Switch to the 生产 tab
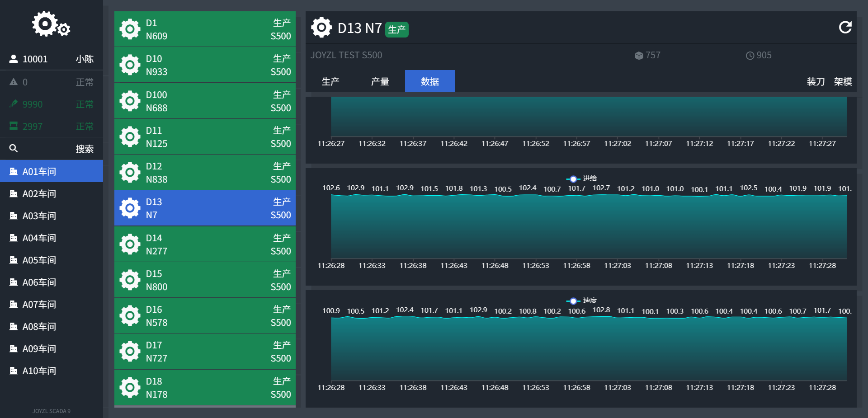868x418 pixels. (330, 81)
